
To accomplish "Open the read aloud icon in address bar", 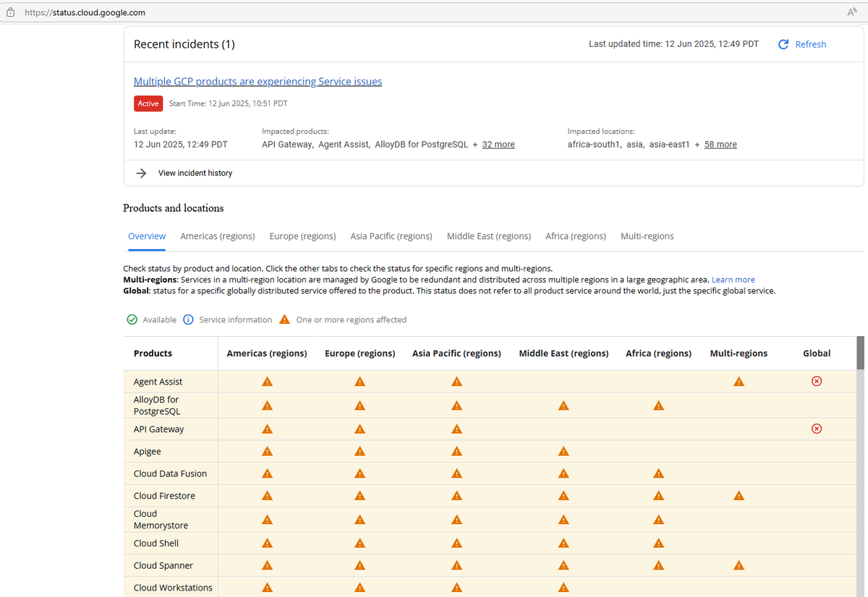I will tap(851, 12).
